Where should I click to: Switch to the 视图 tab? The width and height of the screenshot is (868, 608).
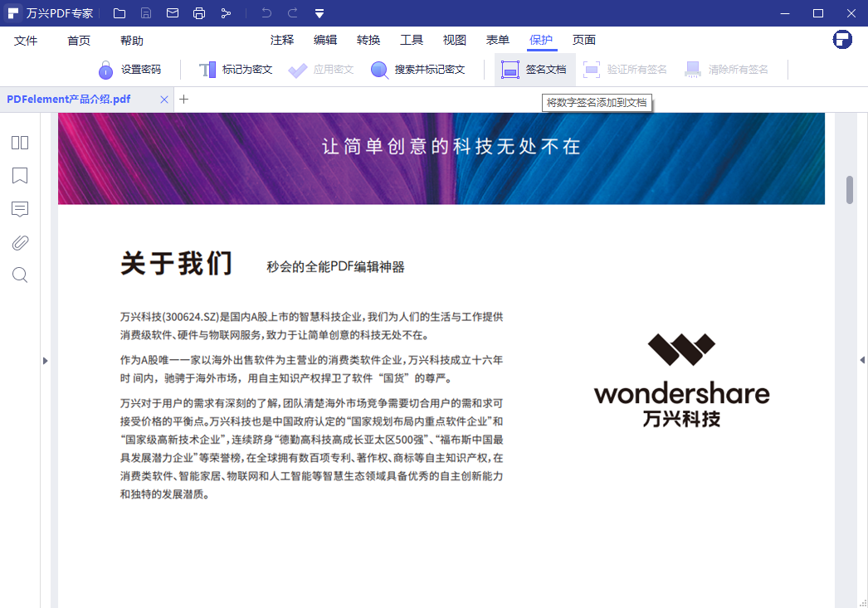click(x=455, y=40)
